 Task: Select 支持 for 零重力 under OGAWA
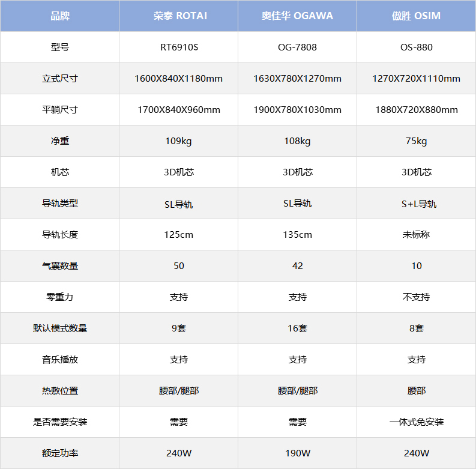[297, 297]
